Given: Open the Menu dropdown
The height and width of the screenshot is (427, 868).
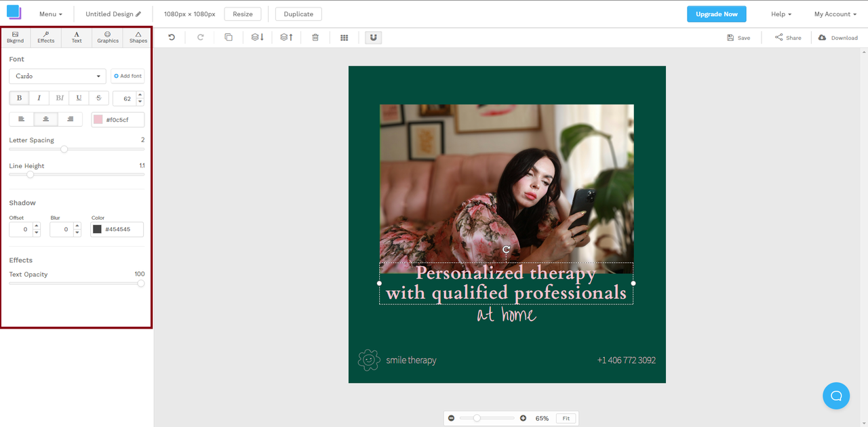Looking at the screenshot, I should click(x=51, y=14).
